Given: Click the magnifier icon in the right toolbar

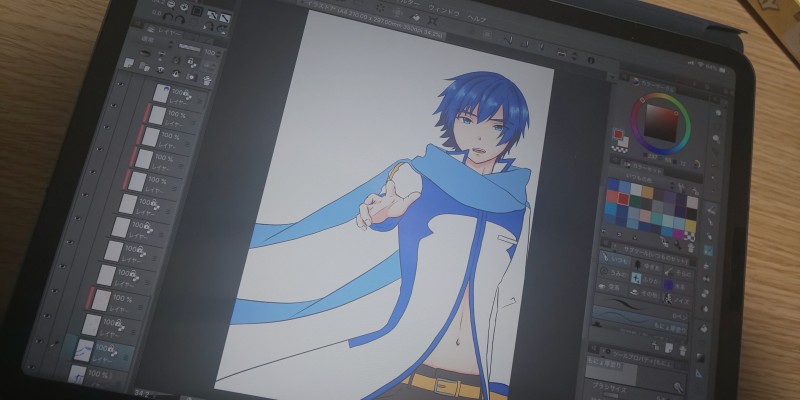Looking at the screenshot, I should tap(716, 138).
